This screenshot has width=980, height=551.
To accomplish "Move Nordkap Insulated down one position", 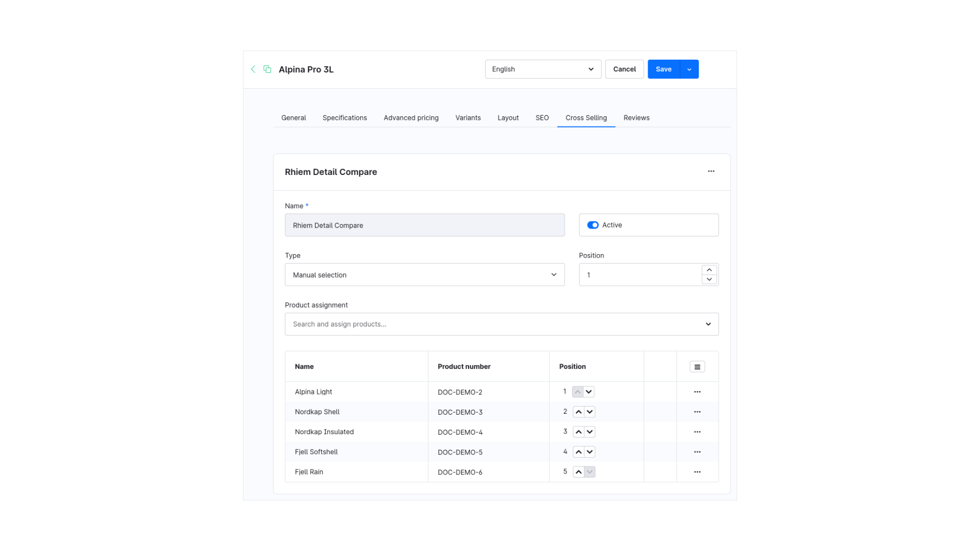I will (x=590, y=432).
